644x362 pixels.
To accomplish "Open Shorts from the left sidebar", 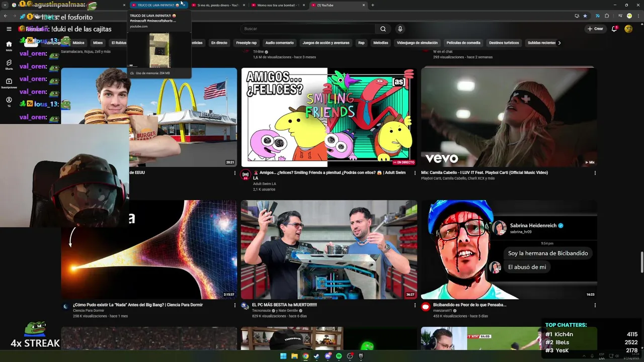I will point(9,64).
